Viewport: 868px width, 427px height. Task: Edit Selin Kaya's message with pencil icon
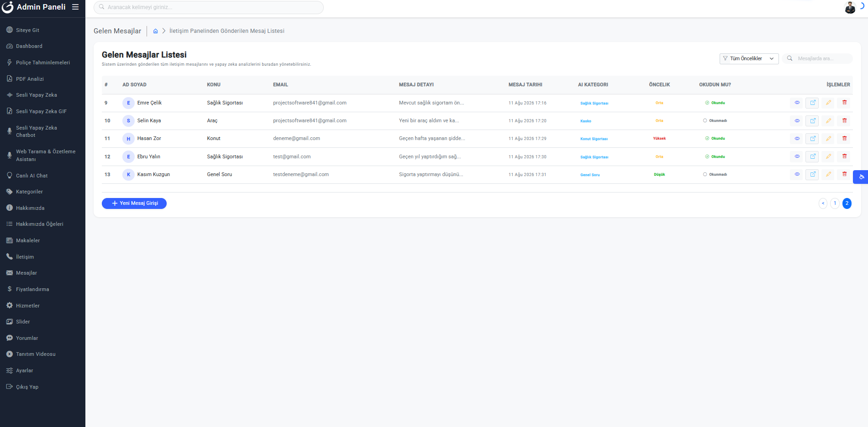click(x=828, y=121)
